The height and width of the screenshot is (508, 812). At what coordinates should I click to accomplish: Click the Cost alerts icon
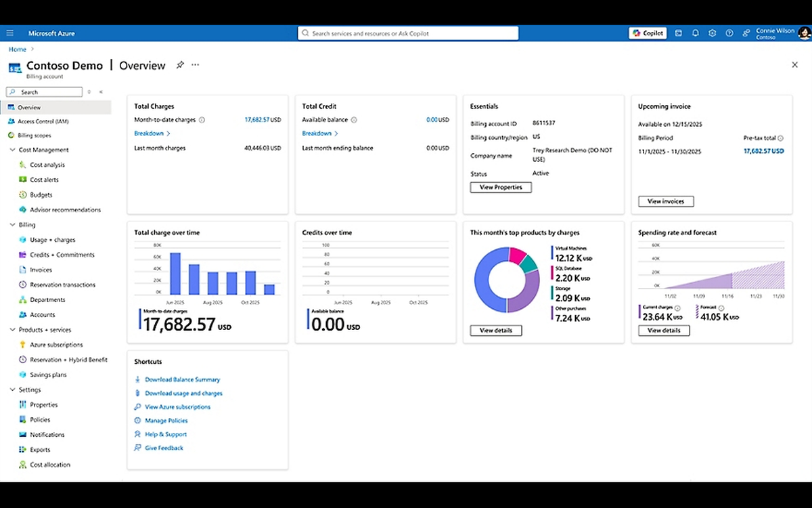[x=23, y=179]
